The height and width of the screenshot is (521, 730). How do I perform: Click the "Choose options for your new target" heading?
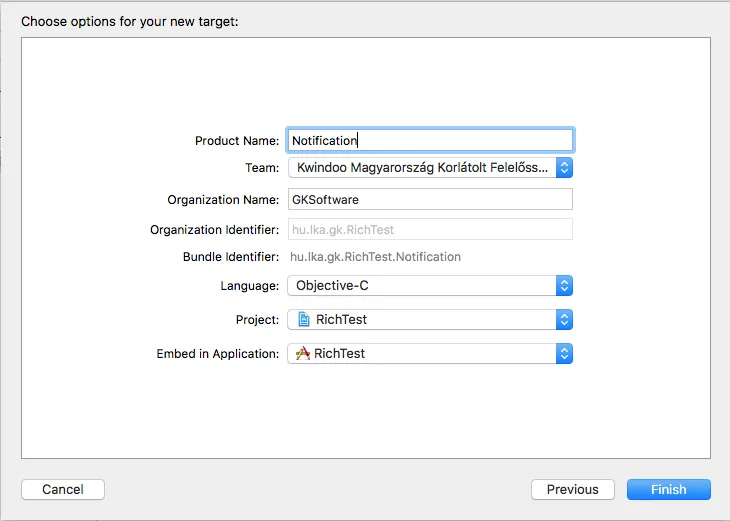(x=130, y=20)
